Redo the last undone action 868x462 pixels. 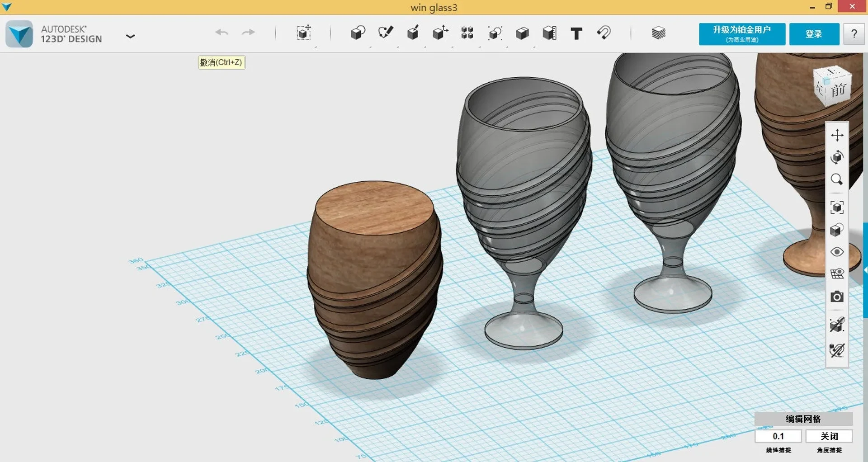pos(248,33)
